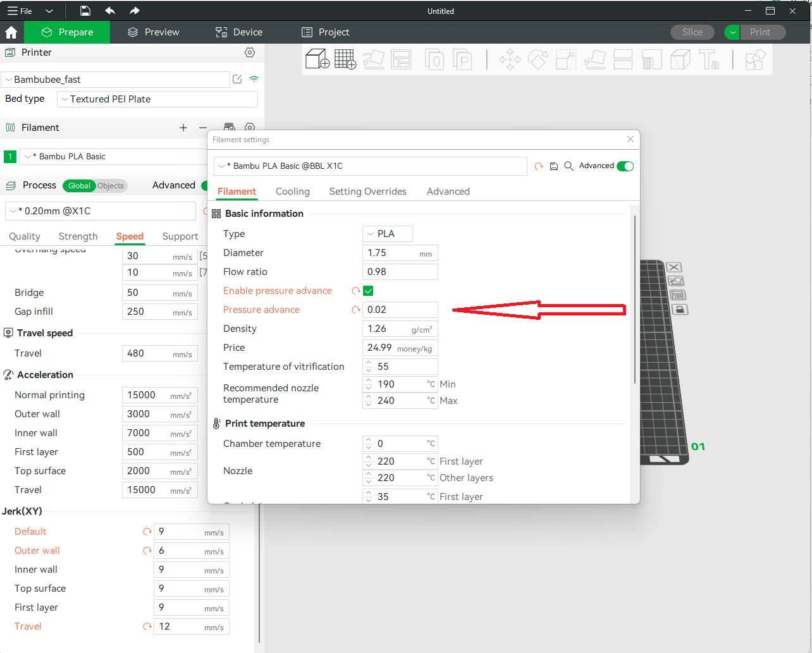812x653 pixels.
Task: Reset the Pressure advance value
Action: pyautogui.click(x=356, y=310)
